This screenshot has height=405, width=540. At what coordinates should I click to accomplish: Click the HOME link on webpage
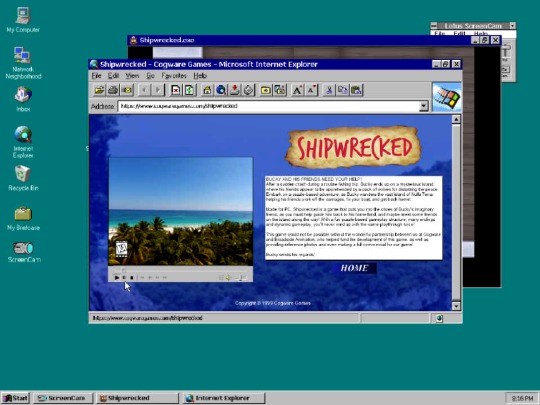(354, 268)
